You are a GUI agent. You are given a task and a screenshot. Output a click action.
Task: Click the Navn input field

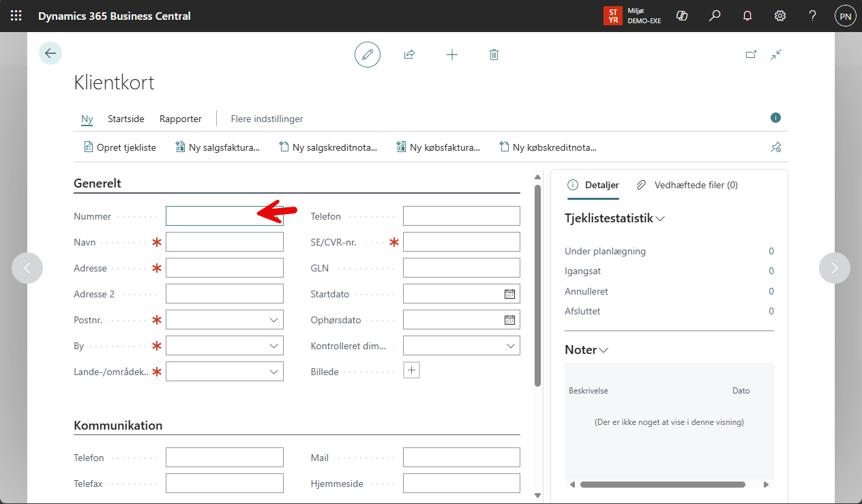click(x=224, y=242)
